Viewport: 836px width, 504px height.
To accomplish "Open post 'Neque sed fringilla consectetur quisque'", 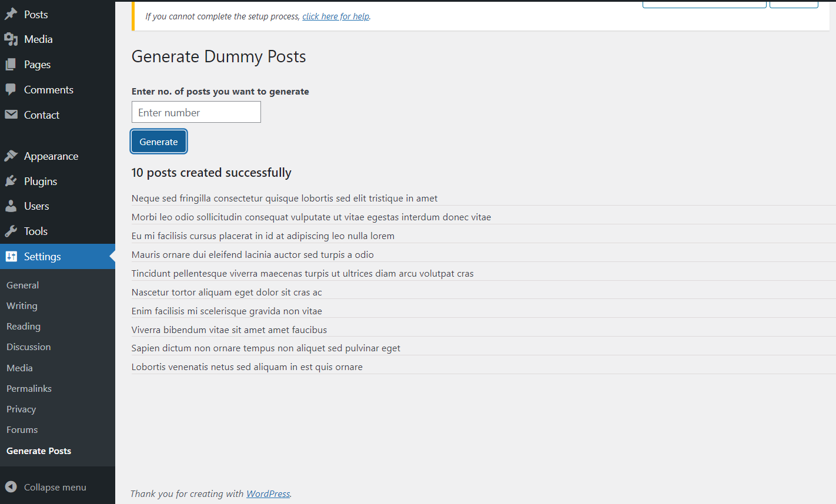I will tap(285, 198).
